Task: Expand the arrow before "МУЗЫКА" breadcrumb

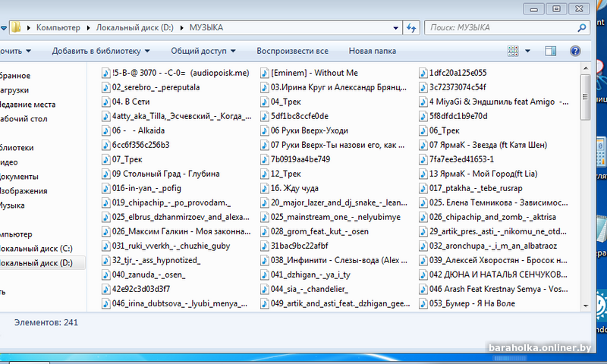Action: coord(181,28)
